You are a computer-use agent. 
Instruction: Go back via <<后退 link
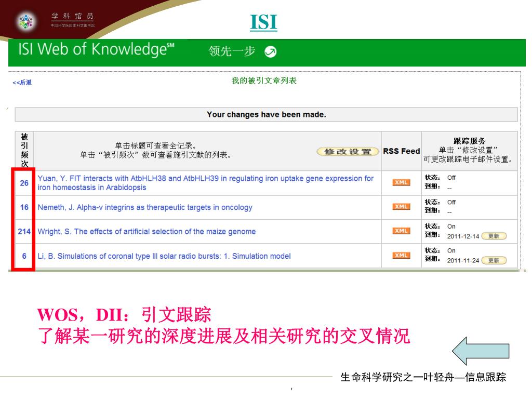22,83
